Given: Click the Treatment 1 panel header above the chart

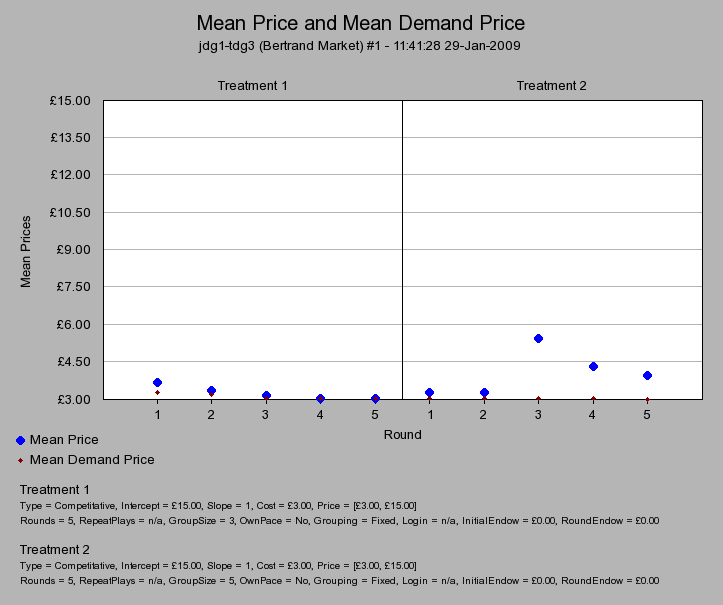Looking at the screenshot, I should pyautogui.click(x=253, y=86).
